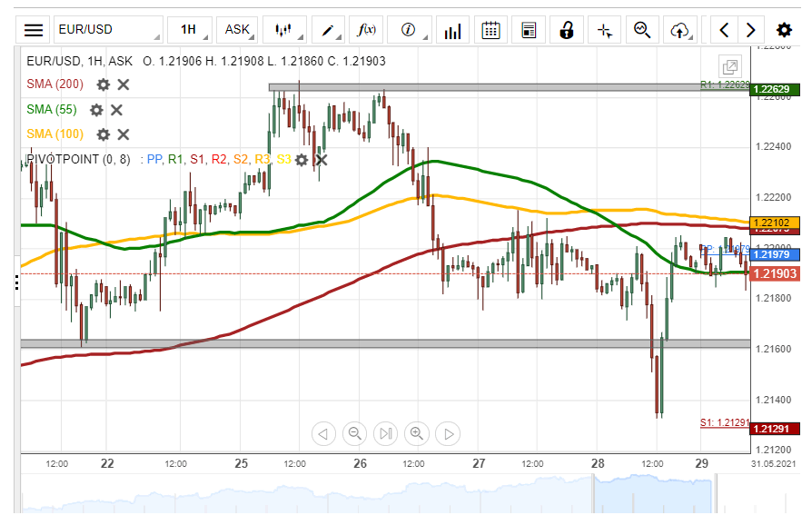
Task: Click the chart zoom-in magnifier button
Action: click(417, 433)
